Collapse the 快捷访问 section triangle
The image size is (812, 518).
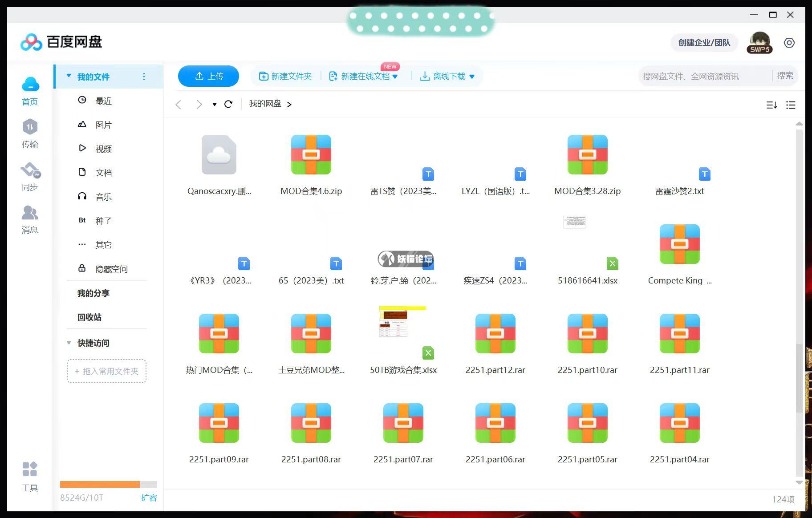coord(69,343)
